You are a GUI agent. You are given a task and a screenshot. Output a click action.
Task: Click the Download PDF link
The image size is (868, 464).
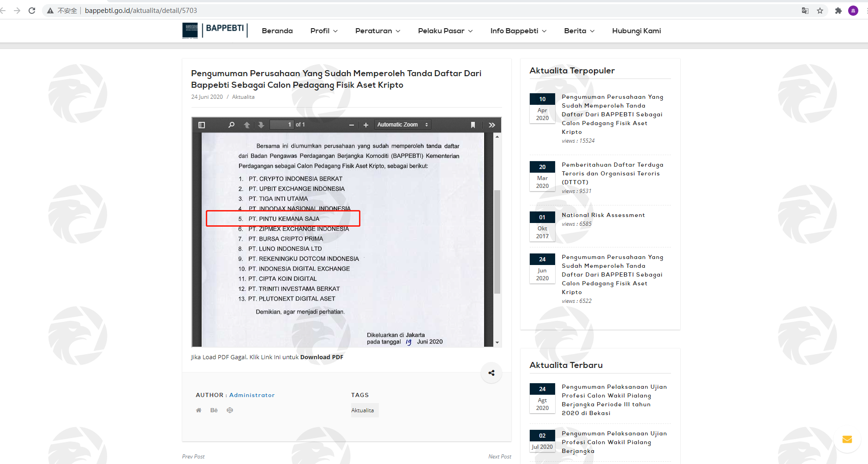tap(322, 357)
